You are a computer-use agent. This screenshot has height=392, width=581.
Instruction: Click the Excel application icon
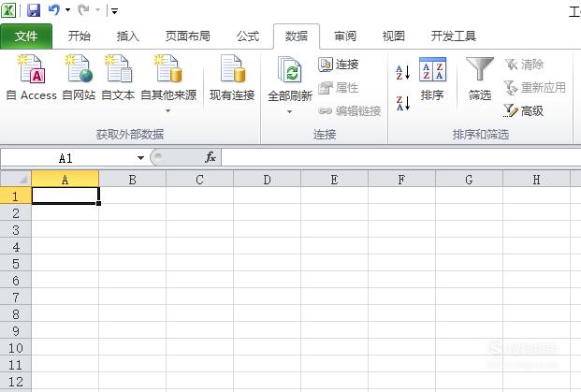point(8,10)
